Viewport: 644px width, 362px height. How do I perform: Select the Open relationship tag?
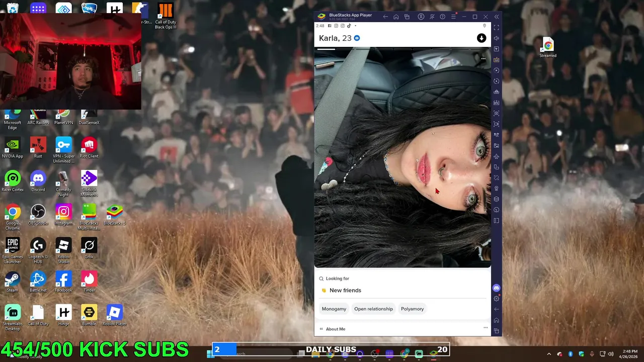click(373, 309)
